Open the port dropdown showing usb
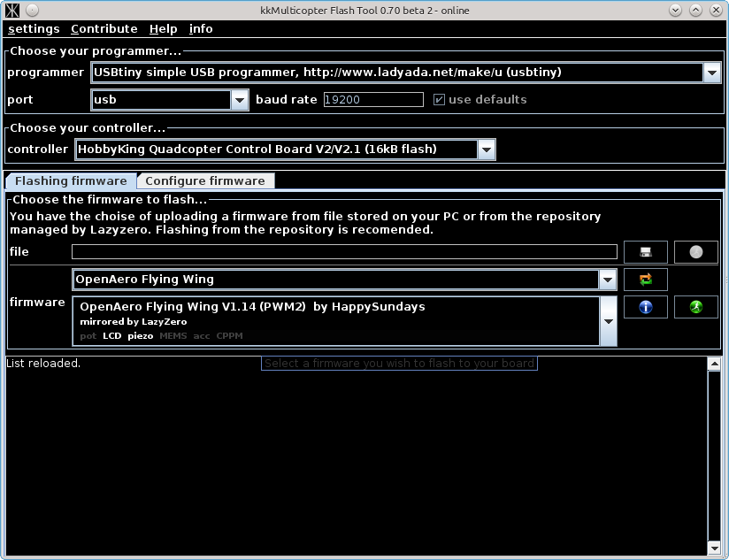Viewport: 729px width, 560px height. tap(238, 99)
